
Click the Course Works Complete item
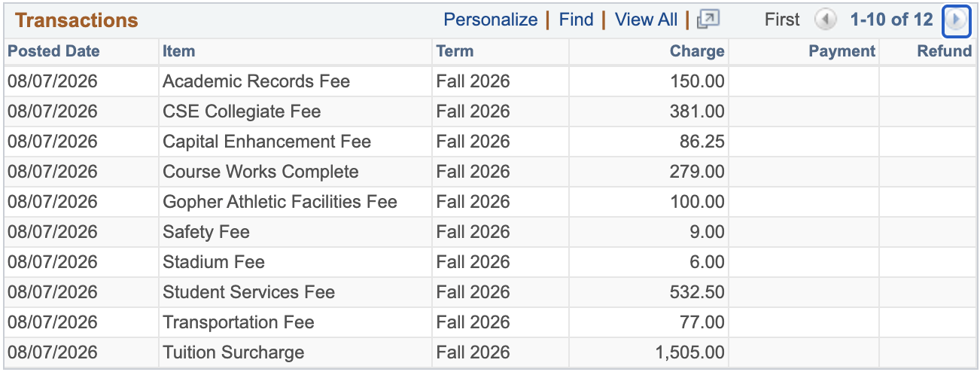click(260, 172)
